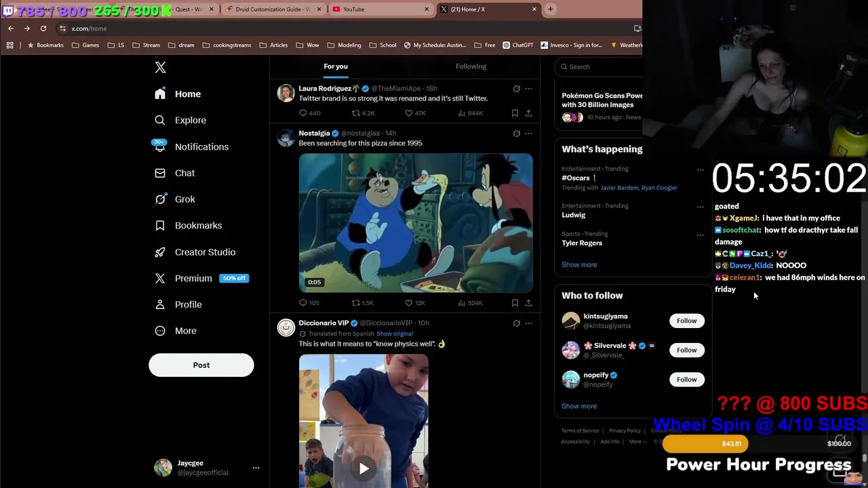Open Notifications in the sidebar

coord(191,146)
